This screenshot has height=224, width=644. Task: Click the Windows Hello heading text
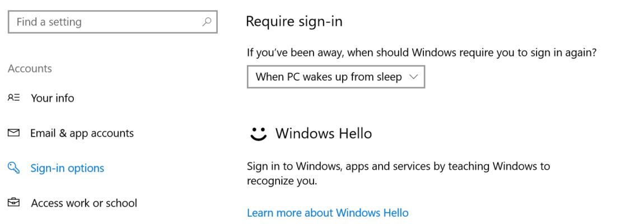[324, 133]
